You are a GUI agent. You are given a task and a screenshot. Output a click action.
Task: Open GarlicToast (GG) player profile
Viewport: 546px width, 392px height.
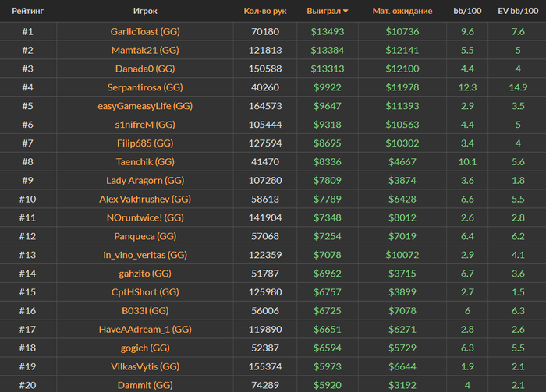[145, 32]
